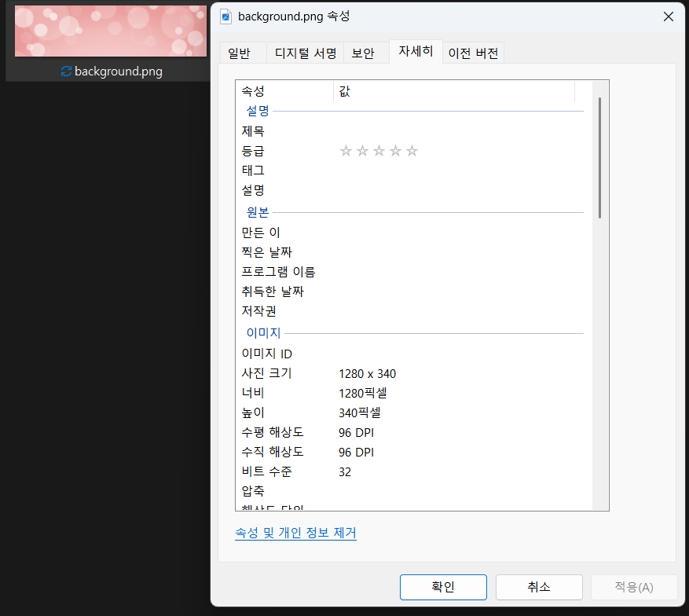
Task: Click the 취소 button
Action: pos(539,587)
